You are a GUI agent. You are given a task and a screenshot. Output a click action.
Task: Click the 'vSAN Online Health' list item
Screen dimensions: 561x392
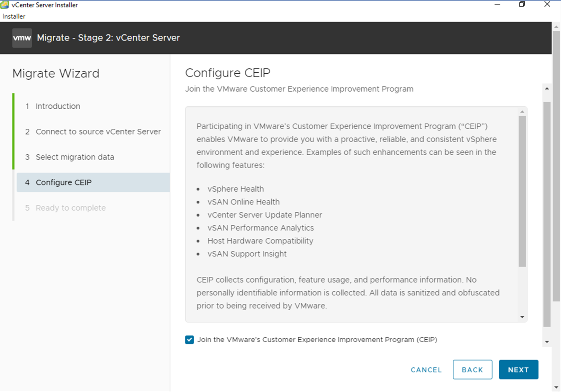[244, 202]
